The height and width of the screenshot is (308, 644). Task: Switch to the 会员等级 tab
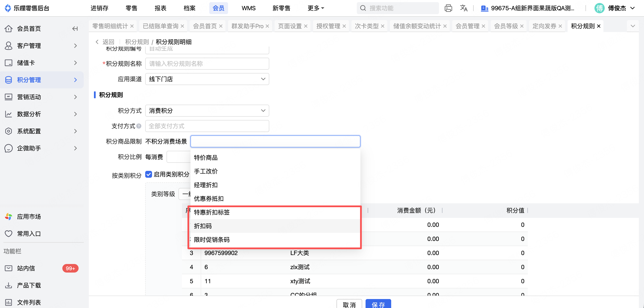click(x=506, y=26)
